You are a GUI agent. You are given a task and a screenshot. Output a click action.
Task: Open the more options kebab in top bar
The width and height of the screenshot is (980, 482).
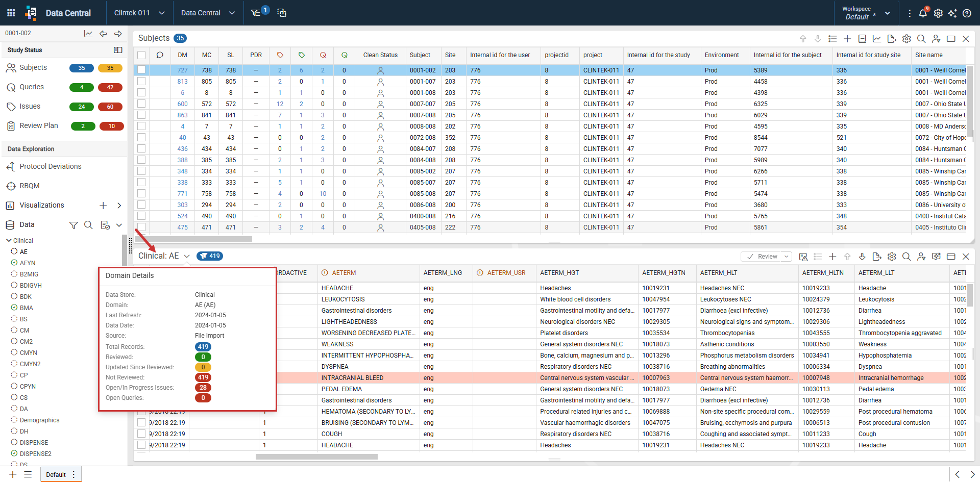click(x=910, y=13)
